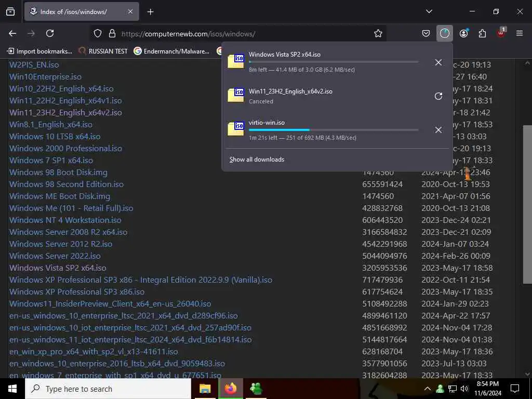Open the Windows Start menu

(x=12, y=389)
